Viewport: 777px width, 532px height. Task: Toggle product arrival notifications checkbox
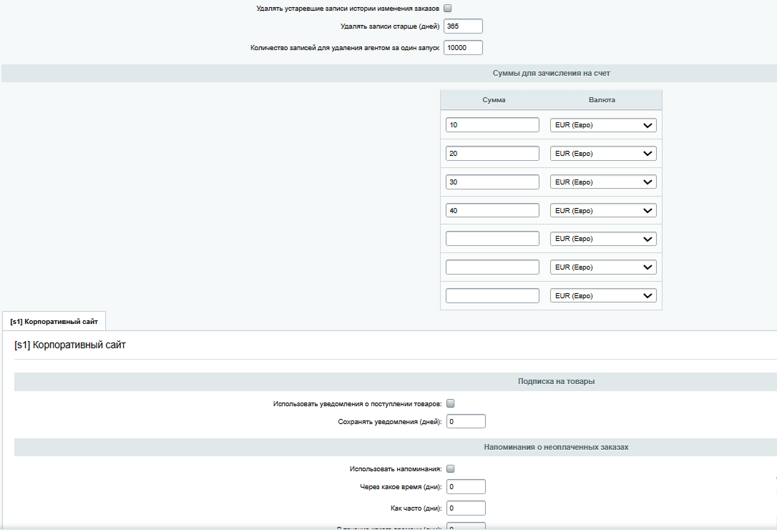pos(451,403)
